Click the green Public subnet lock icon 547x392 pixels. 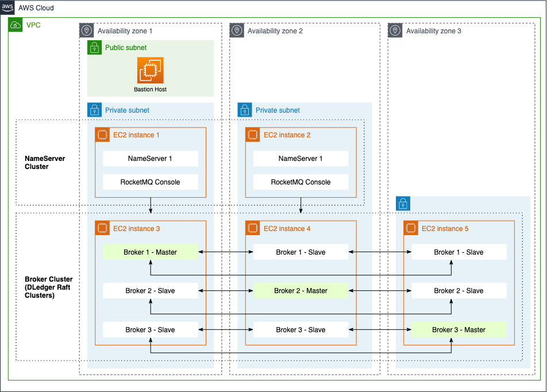(95, 48)
